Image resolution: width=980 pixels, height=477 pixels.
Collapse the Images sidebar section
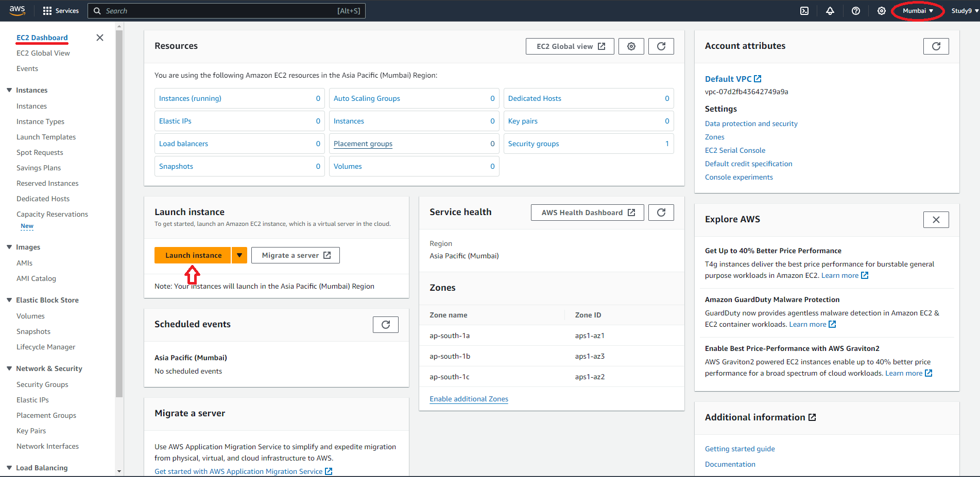[9, 247]
